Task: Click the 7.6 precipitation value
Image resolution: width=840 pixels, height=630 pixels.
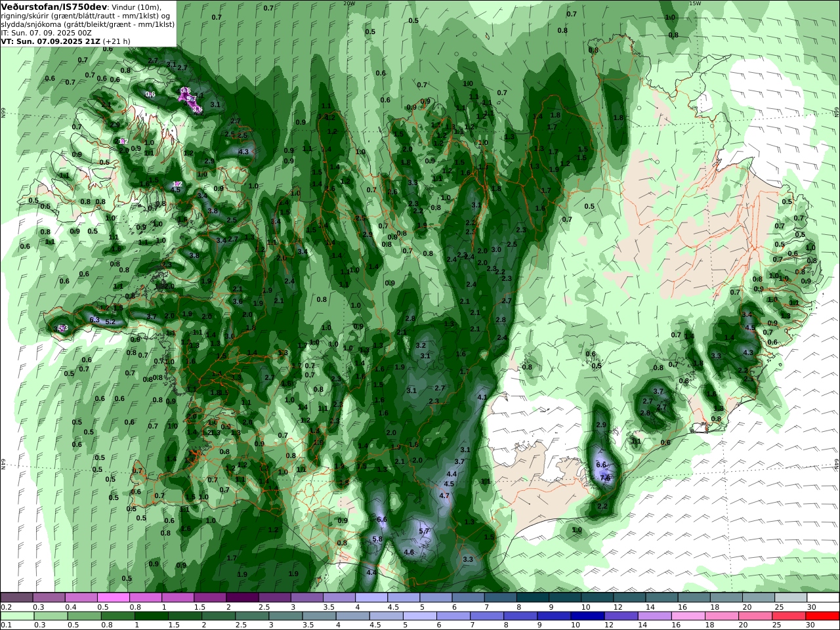Action: coord(605,478)
